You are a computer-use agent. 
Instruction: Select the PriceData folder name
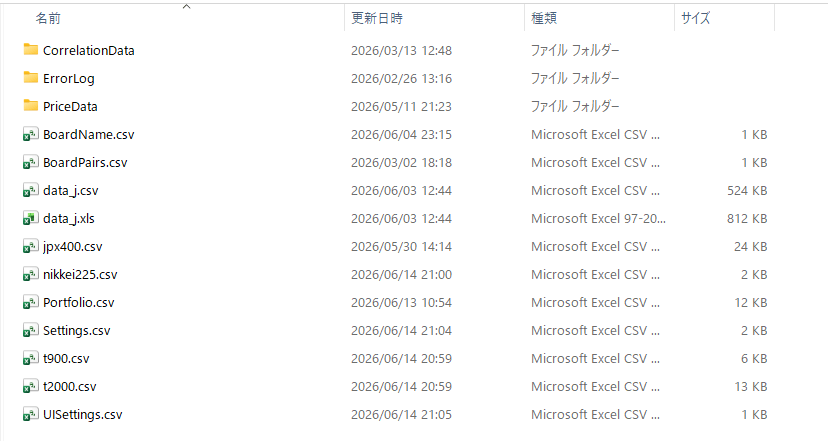point(70,107)
